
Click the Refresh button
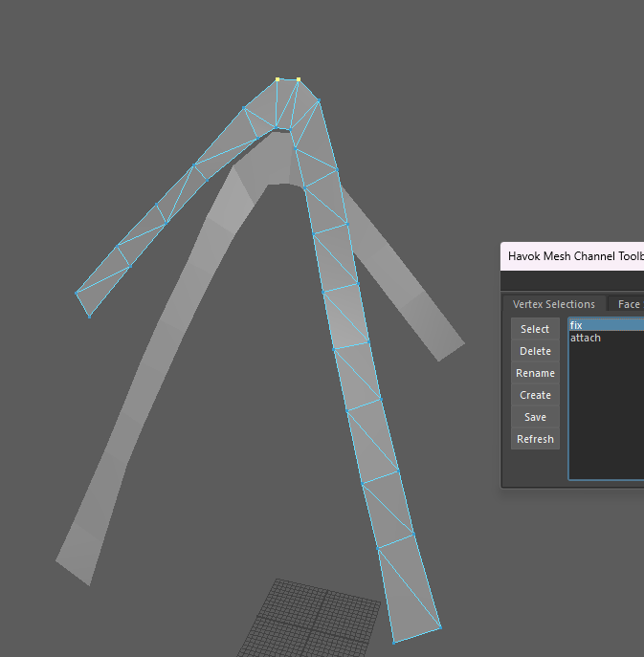pyautogui.click(x=535, y=439)
